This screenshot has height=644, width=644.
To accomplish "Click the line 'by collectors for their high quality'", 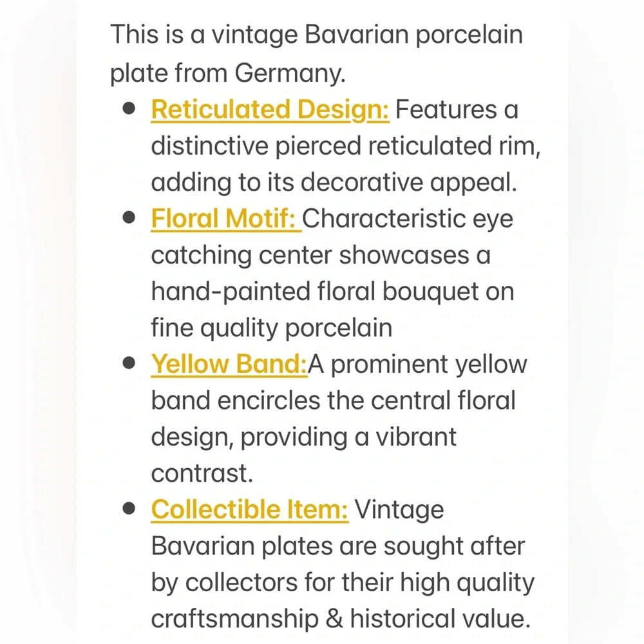I will click(343, 583).
